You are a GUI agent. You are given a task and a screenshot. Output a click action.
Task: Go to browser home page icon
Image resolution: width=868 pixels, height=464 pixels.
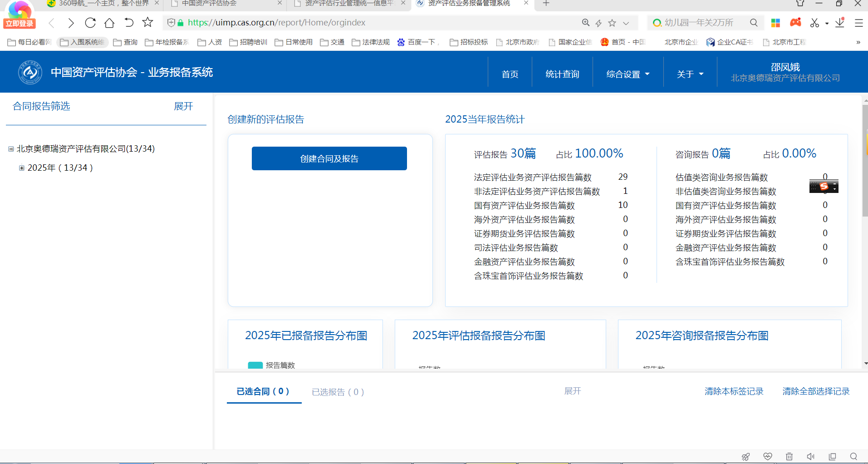(x=109, y=23)
